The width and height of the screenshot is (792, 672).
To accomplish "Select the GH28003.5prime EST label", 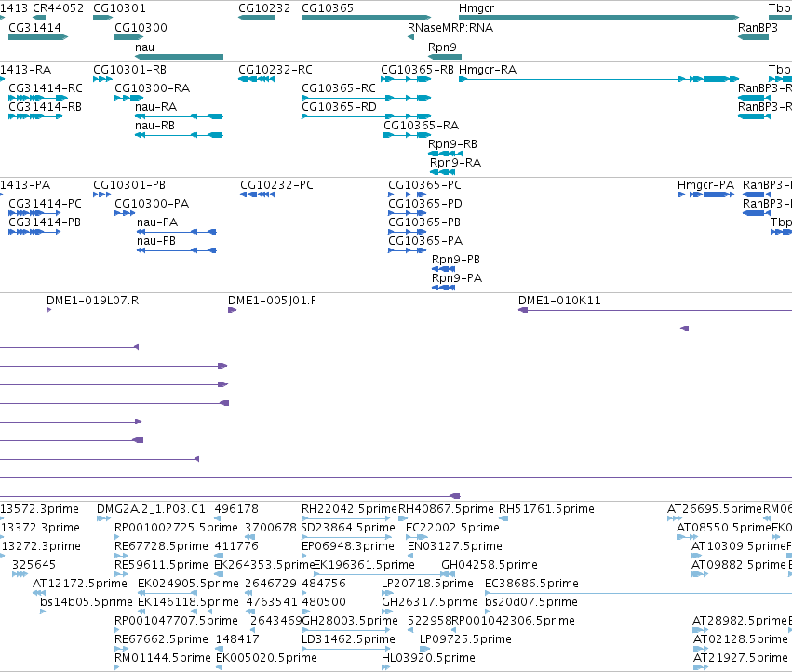I will pyautogui.click(x=350, y=621).
